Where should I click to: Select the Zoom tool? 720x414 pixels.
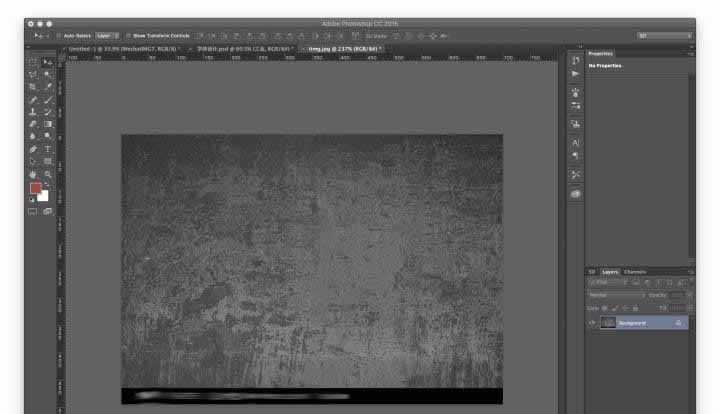coord(47,174)
